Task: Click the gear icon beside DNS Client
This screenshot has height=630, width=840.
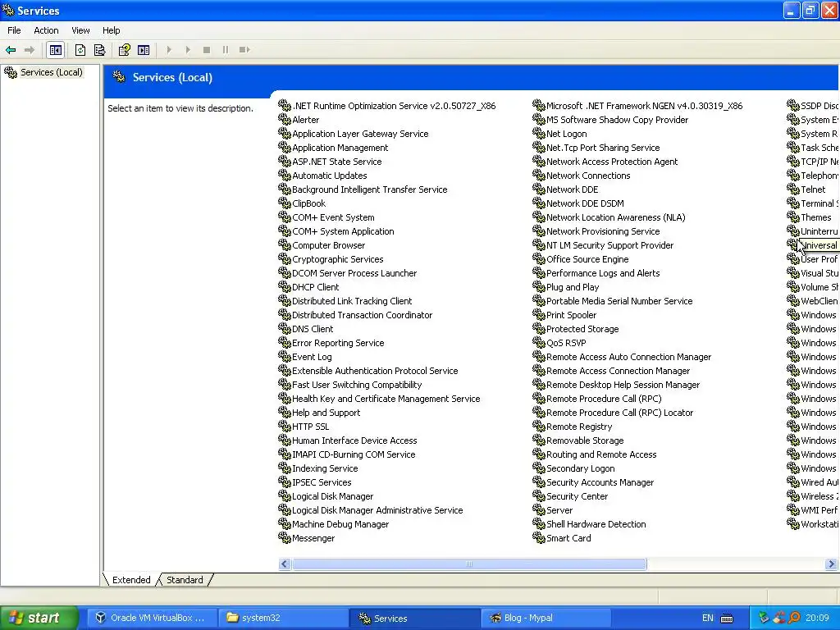Action: coord(285,328)
